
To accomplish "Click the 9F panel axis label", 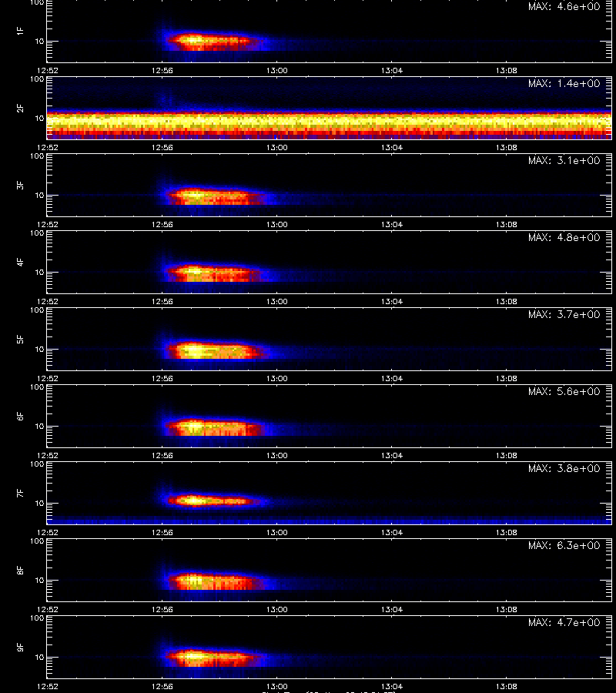I will click(20, 648).
